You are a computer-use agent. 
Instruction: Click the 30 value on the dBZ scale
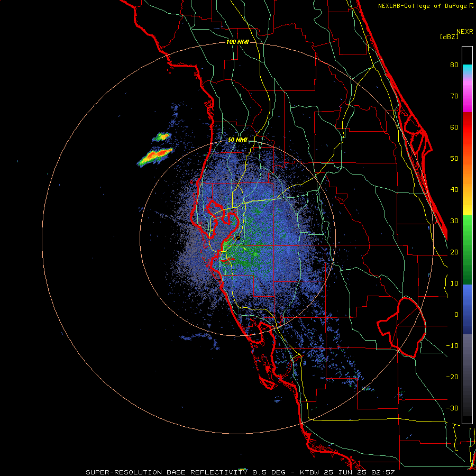pos(454,221)
